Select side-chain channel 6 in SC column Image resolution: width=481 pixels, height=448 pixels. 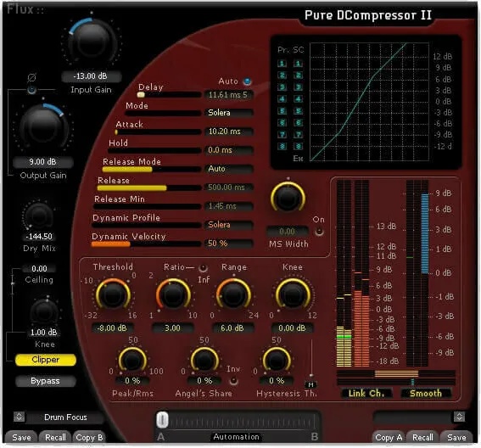point(298,123)
